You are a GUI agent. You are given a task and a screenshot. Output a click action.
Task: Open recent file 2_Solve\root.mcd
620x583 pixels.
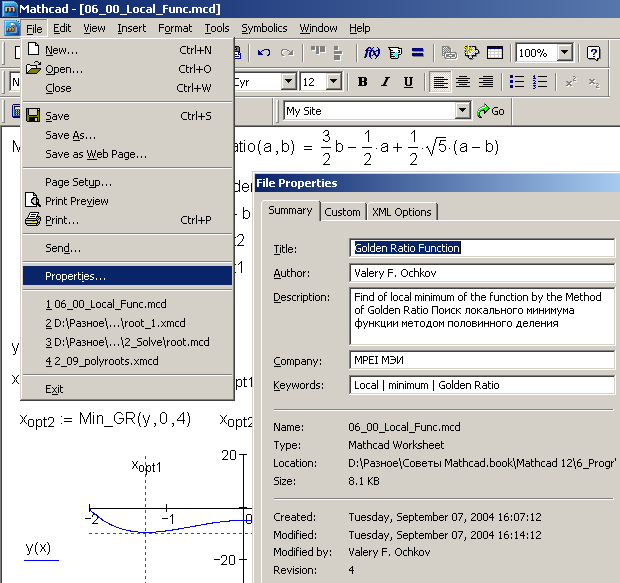point(127,342)
